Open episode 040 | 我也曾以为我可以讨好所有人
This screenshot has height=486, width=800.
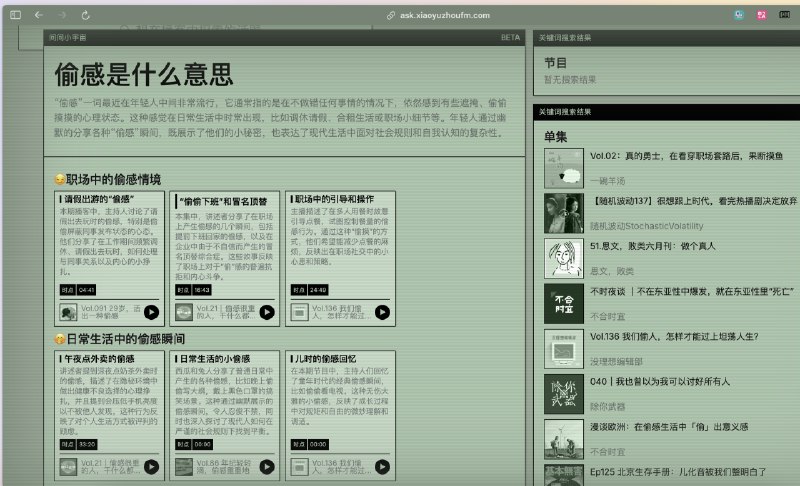coord(660,381)
